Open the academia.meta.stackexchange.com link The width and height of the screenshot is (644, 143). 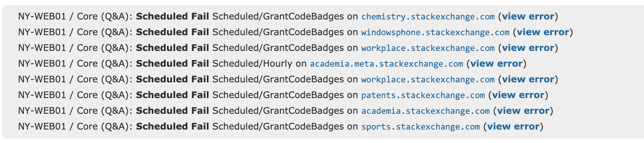pyautogui.click(x=386, y=64)
